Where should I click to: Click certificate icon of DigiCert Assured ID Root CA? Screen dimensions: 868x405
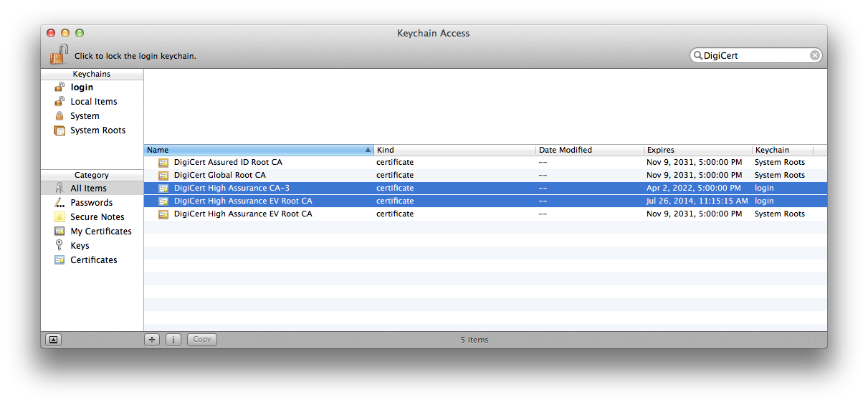click(x=163, y=163)
